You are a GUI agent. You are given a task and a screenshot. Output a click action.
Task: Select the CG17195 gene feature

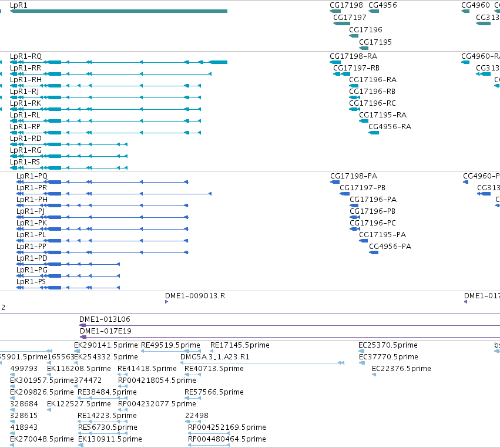click(364, 48)
